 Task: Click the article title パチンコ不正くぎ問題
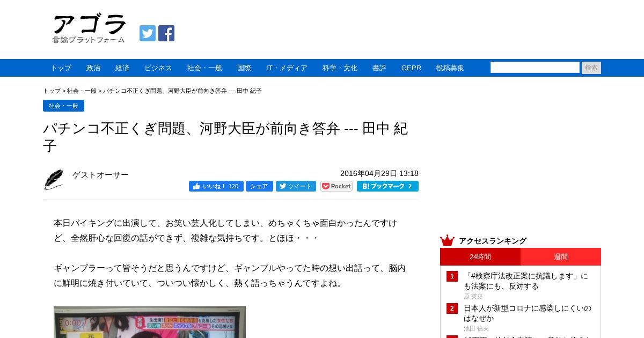pyautogui.click(x=225, y=137)
